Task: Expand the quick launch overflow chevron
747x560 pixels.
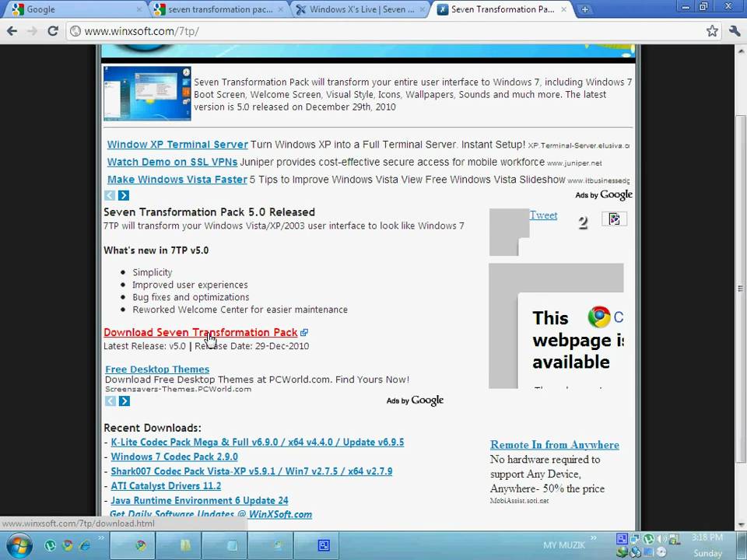Action: [x=101, y=538]
